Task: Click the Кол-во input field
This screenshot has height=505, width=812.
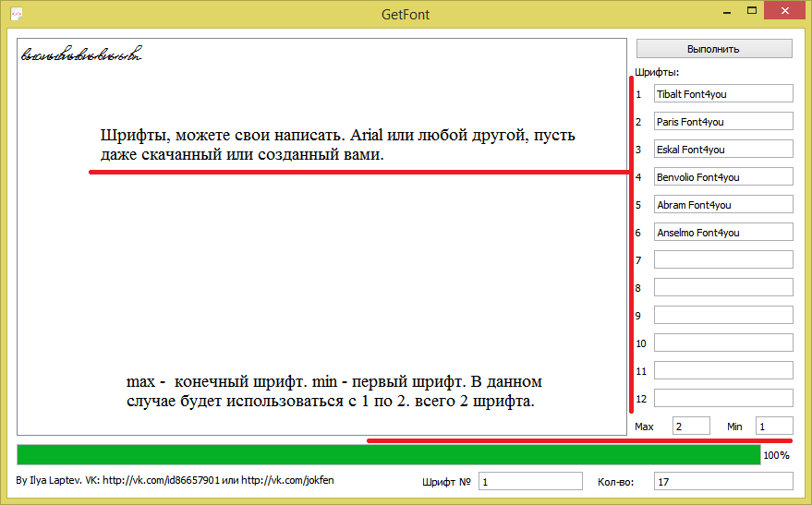Action: pyautogui.click(x=722, y=481)
